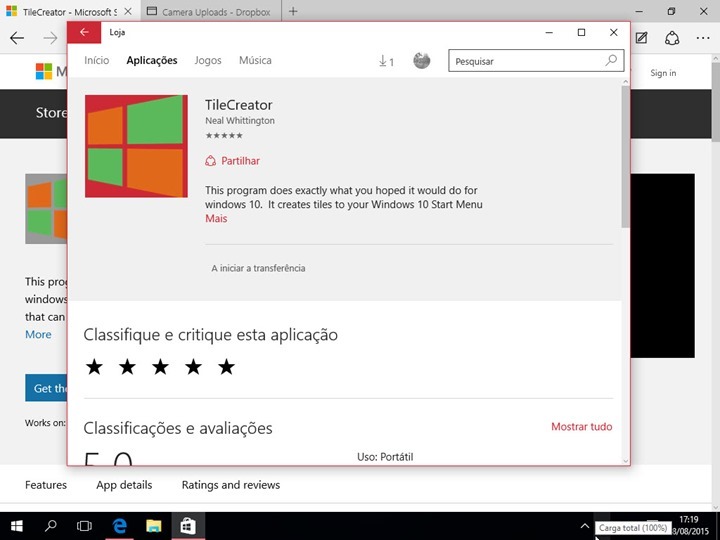Open Features section on the webpage
Image resolution: width=720 pixels, height=540 pixels.
pyautogui.click(x=45, y=485)
